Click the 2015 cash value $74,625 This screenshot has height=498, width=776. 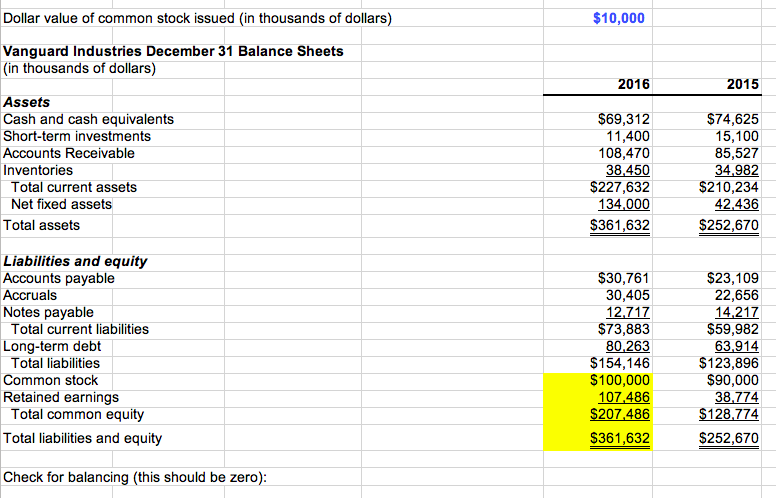click(732, 119)
